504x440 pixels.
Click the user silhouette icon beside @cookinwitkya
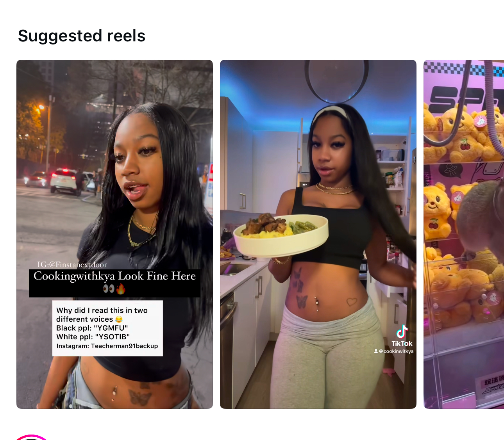(x=376, y=351)
